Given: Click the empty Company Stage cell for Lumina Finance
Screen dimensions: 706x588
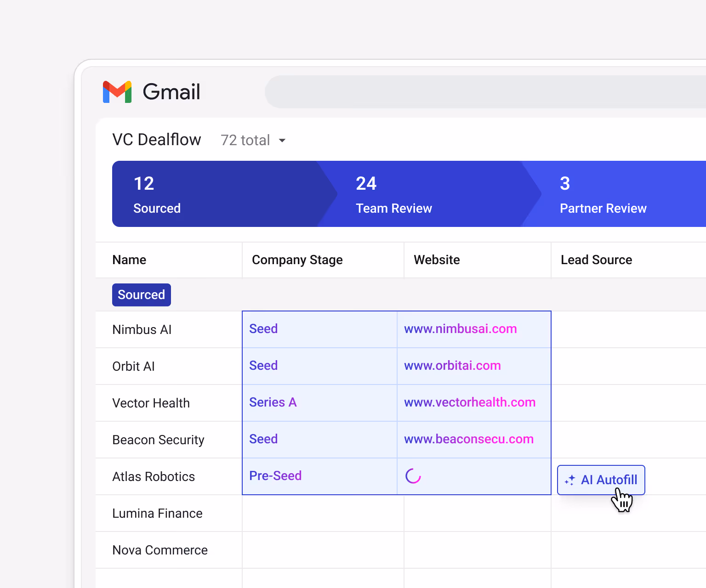Looking at the screenshot, I should [x=323, y=514].
